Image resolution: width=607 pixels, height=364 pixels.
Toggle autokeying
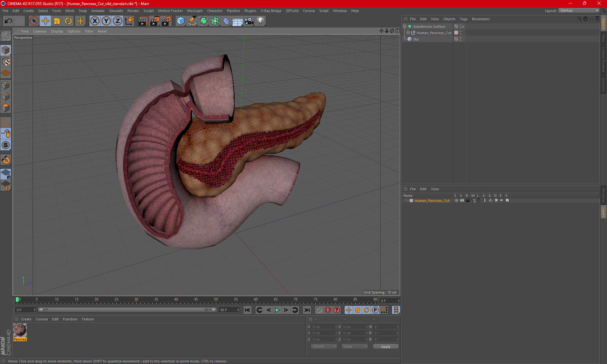(x=328, y=310)
